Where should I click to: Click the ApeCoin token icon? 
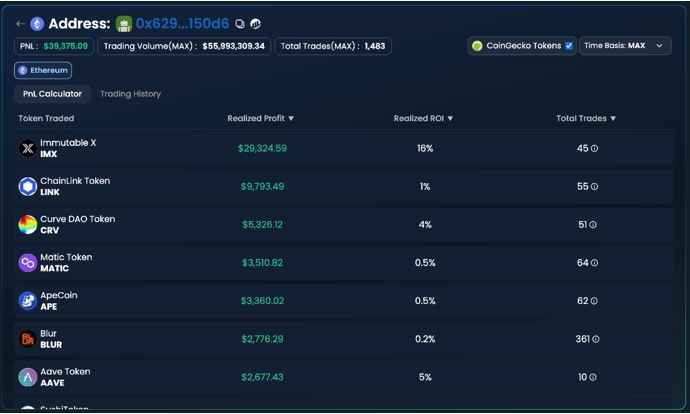pos(27,301)
